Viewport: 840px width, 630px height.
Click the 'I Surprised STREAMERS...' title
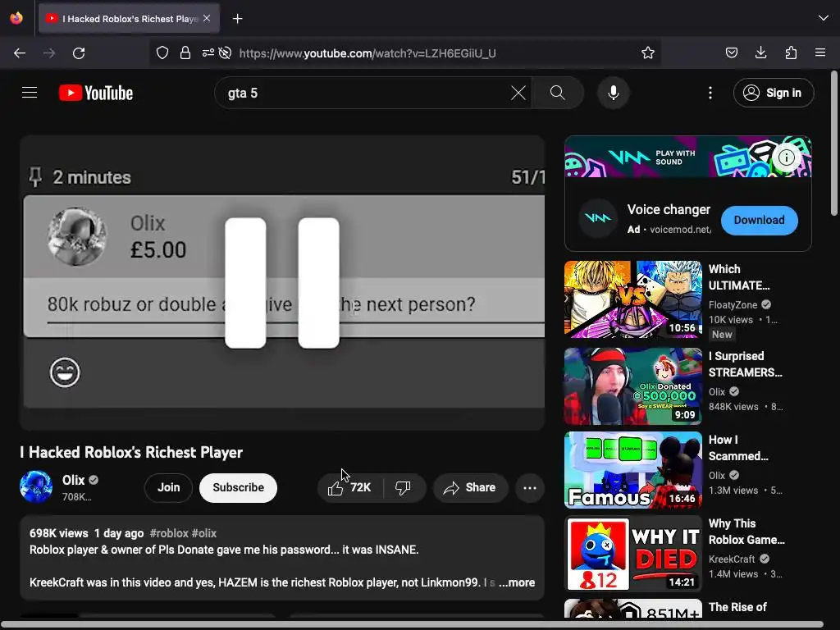(745, 363)
